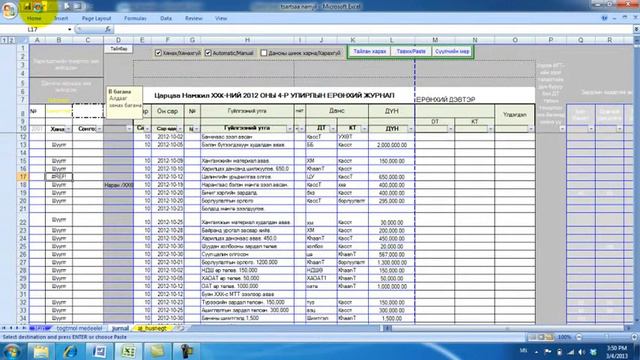This screenshot has height=360, width=640.
Task: Show hidden system tray icons
Action: tap(536, 352)
